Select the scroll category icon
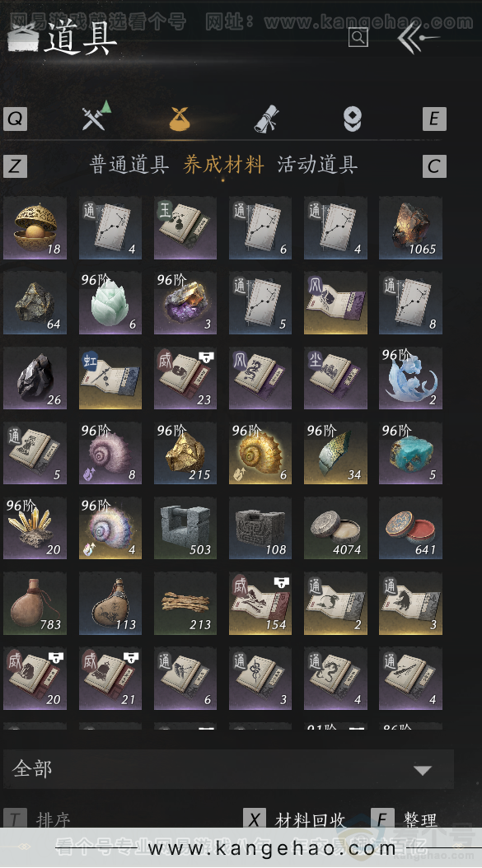Viewport: 482px width, 868px height. [x=266, y=118]
